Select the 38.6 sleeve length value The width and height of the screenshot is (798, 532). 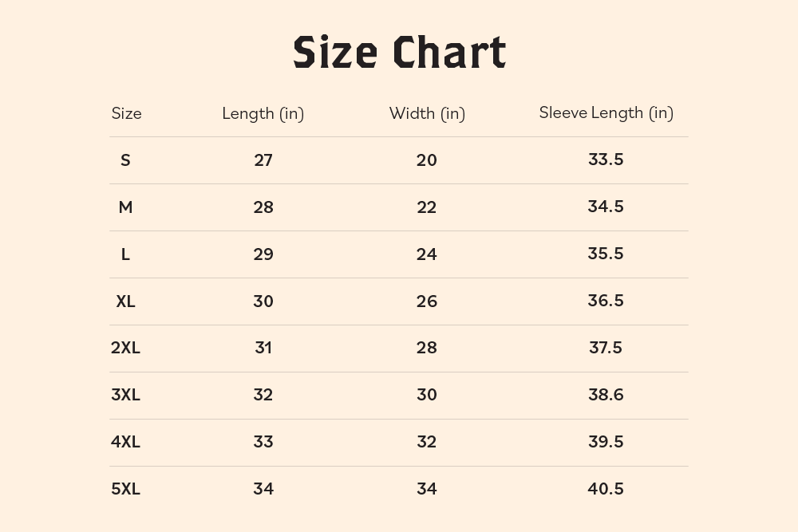click(x=606, y=395)
